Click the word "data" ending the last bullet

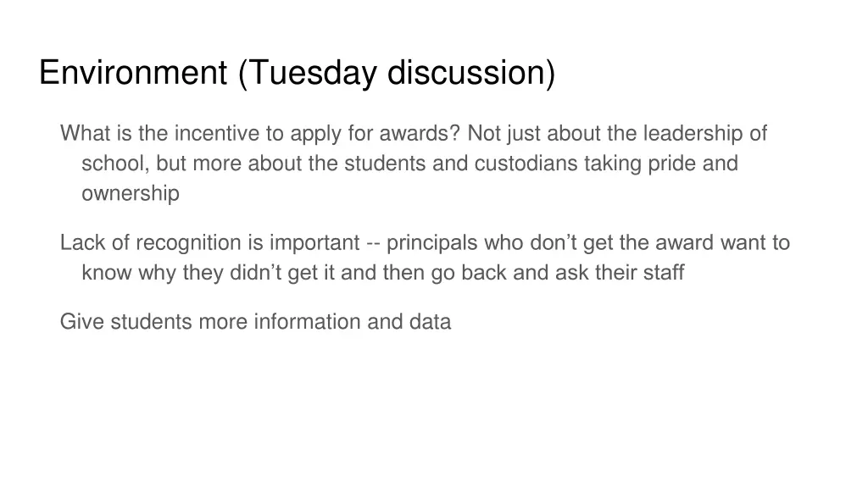point(430,322)
